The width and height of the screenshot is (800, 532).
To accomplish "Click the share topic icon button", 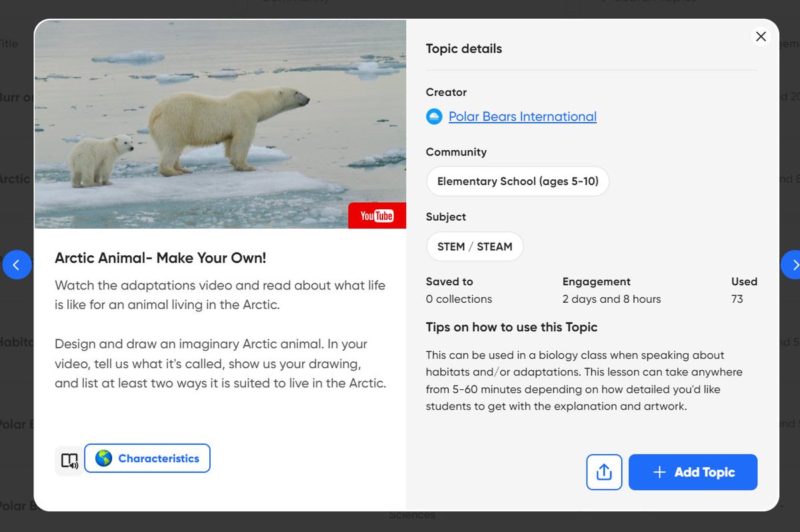I will click(x=604, y=472).
